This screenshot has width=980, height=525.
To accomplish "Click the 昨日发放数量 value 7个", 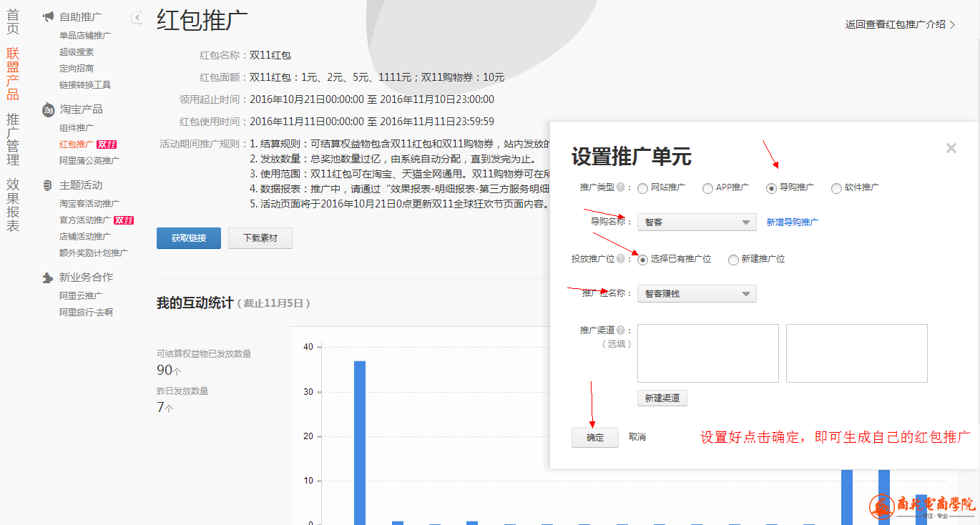I will (165, 408).
